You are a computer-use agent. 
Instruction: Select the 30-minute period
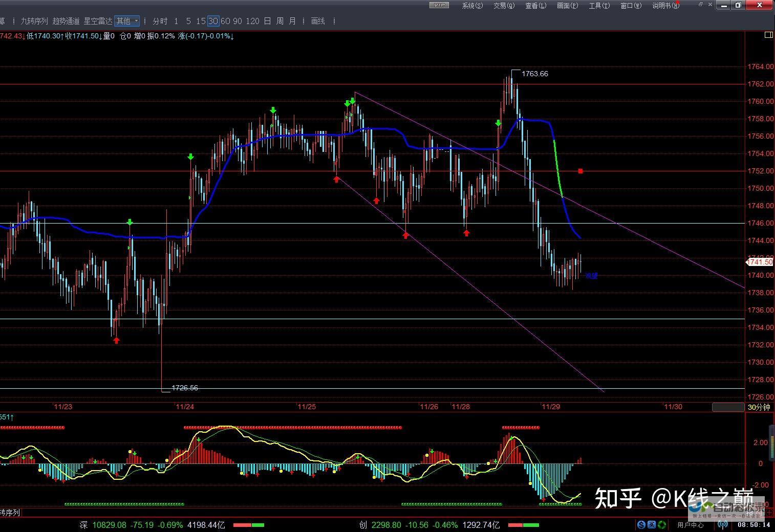click(213, 21)
